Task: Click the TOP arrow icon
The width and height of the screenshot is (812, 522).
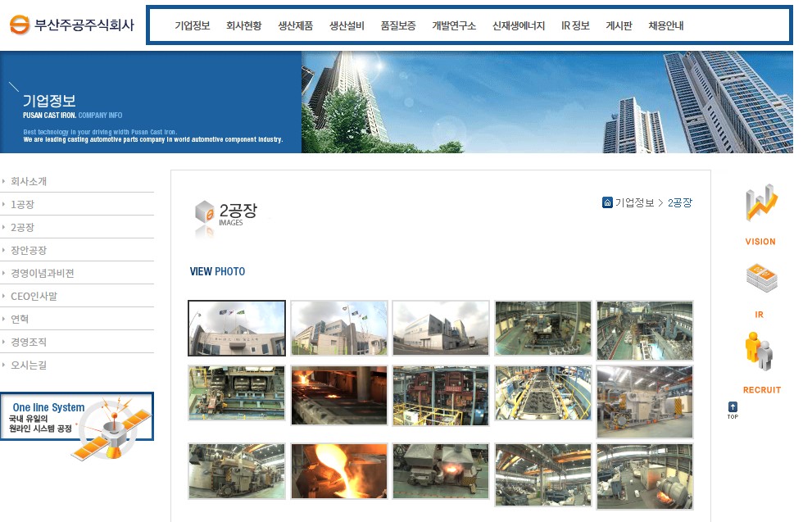Action: (x=733, y=407)
